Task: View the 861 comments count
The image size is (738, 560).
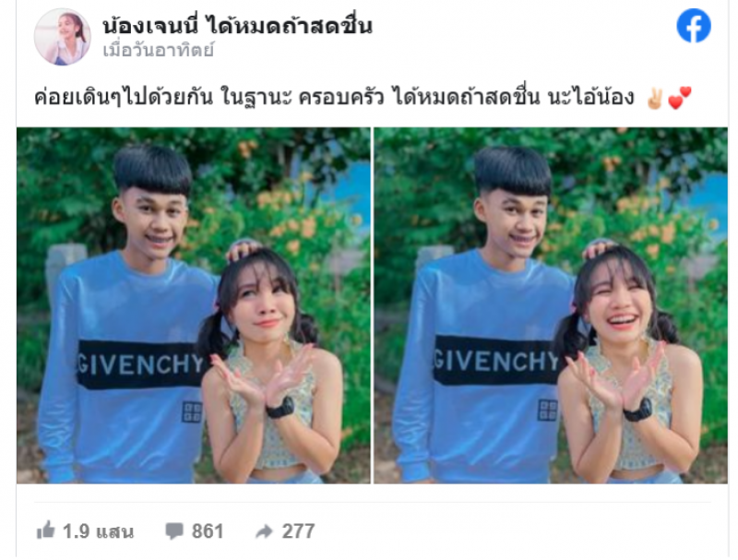Action: pyautogui.click(x=207, y=531)
